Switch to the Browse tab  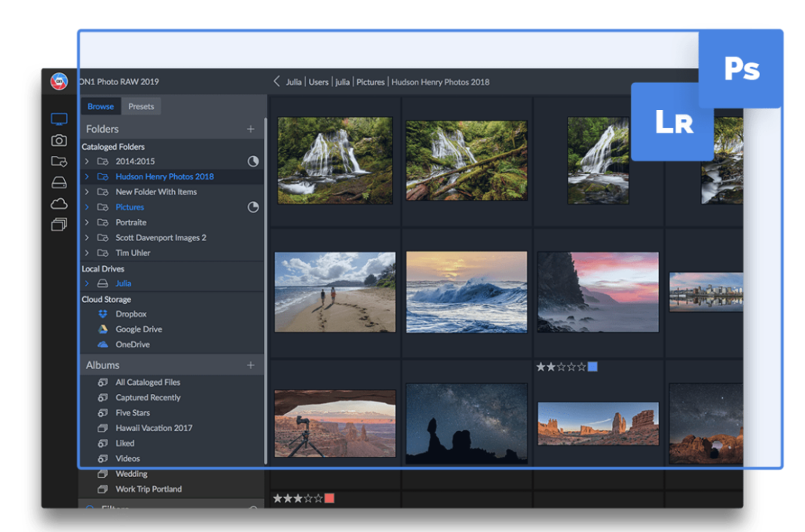100,106
